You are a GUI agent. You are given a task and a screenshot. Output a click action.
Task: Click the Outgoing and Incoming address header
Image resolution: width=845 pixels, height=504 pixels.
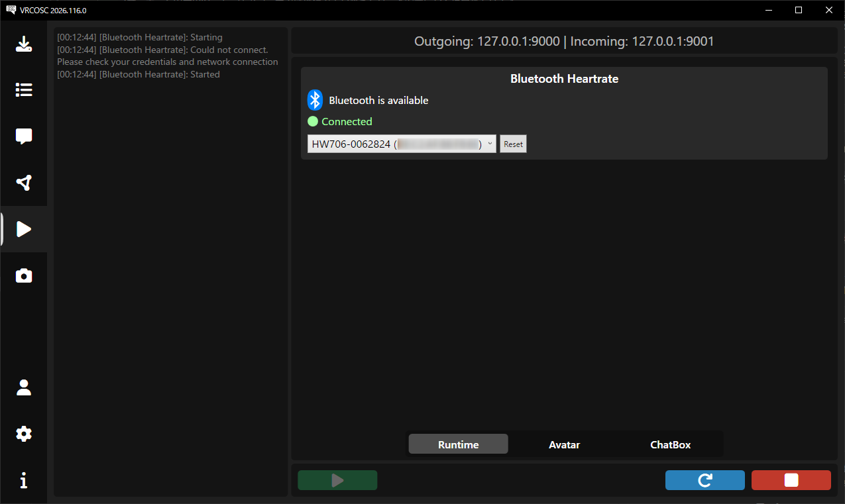(564, 41)
